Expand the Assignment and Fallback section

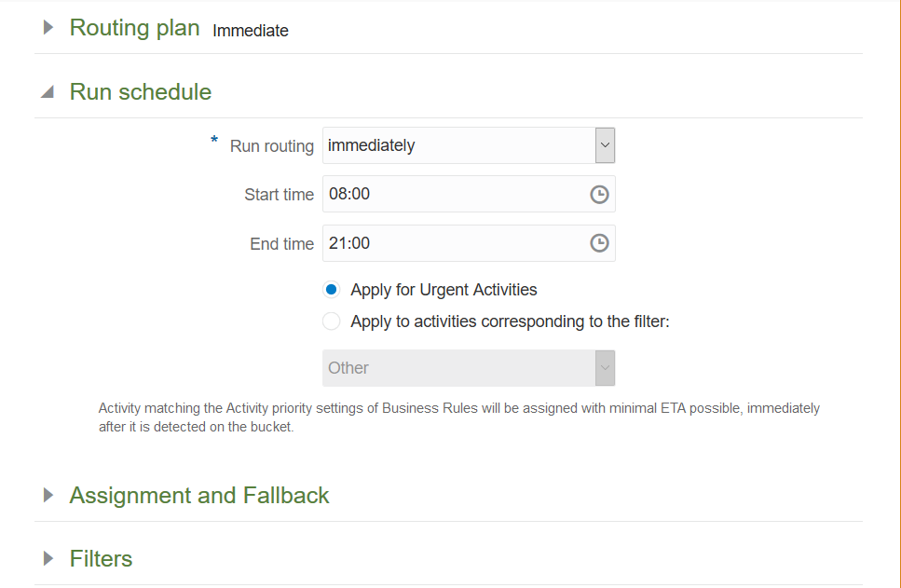point(48,495)
